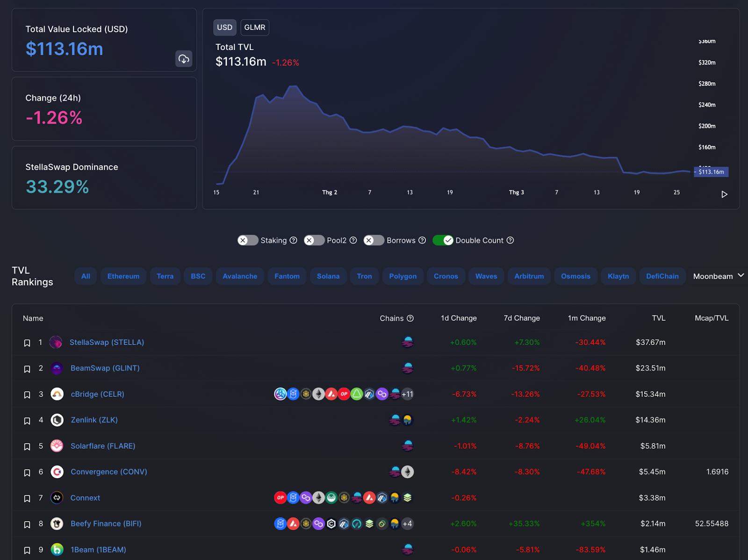Bookmark the Convergence (CONV) row
This screenshot has width=748, height=560.
click(x=27, y=473)
